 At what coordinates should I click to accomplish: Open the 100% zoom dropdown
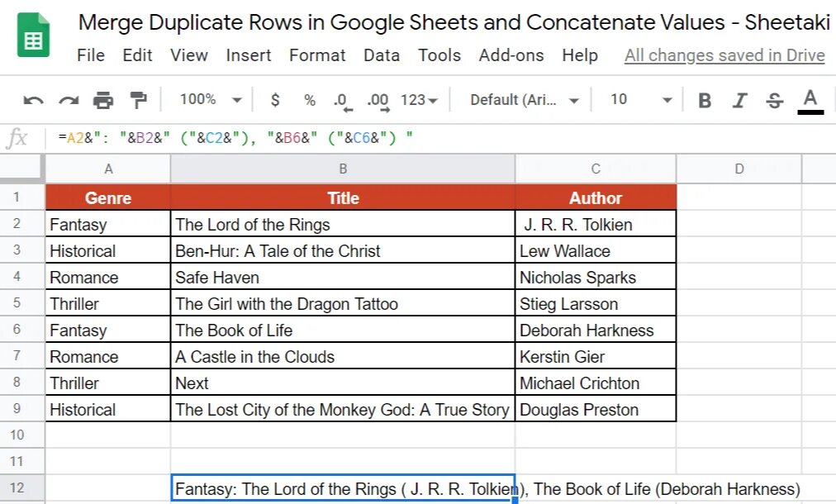pos(211,99)
